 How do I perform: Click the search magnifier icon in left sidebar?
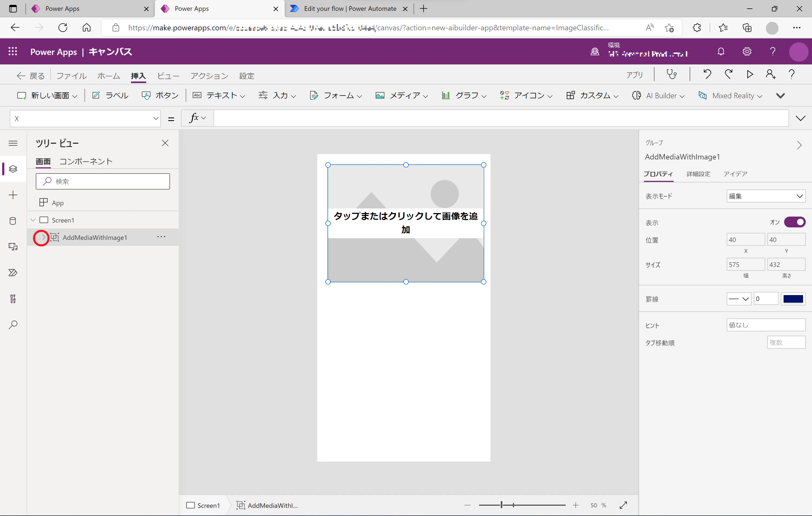(13, 325)
